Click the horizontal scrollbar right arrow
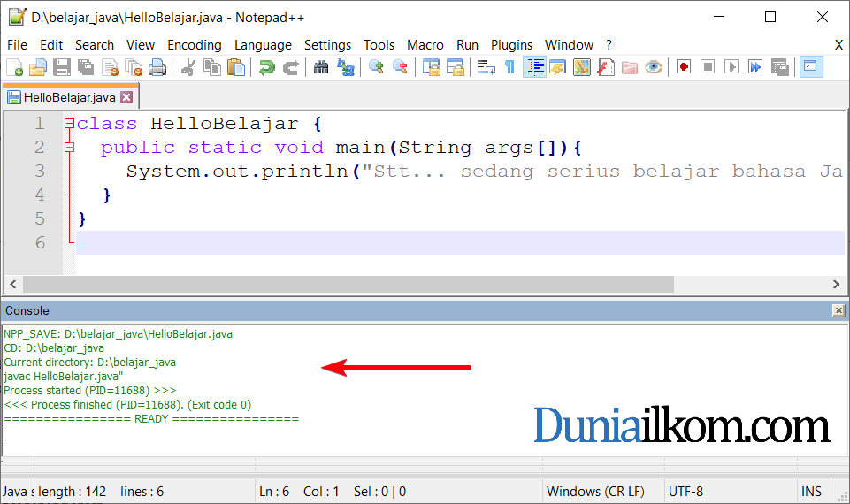The image size is (850, 504). [836, 284]
